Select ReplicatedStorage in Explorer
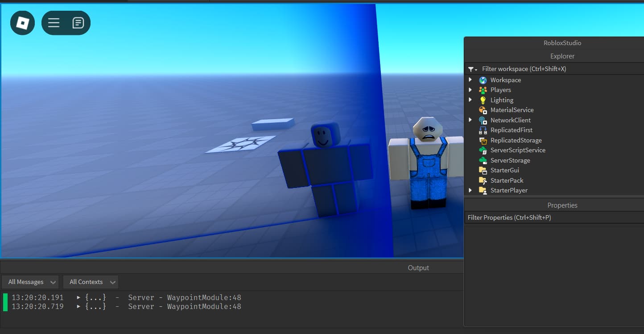Image resolution: width=644 pixels, height=334 pixels. (x=516, y=140)
